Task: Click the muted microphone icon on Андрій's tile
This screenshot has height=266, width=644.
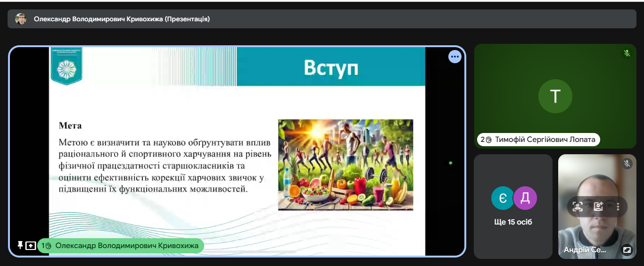Action: [x=627, y=164]
